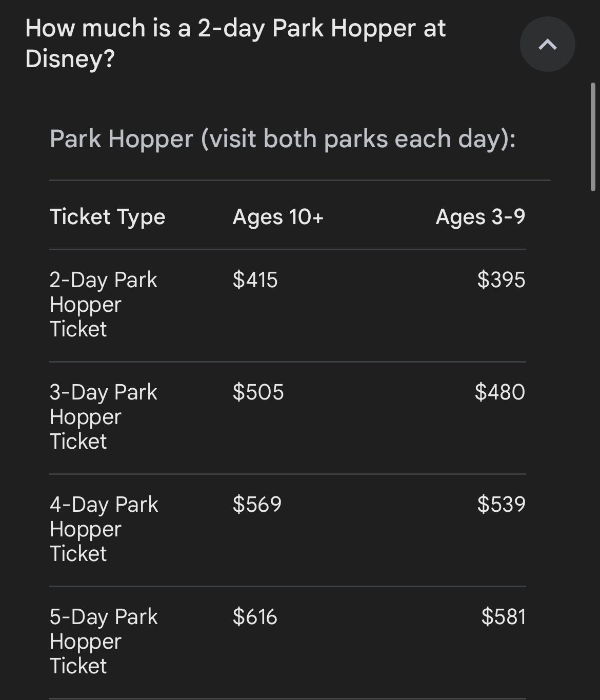Select the 5-Day Park Hopper Ticket label
This screenshot has width=600, height=700.
click(x=104, y=641)
